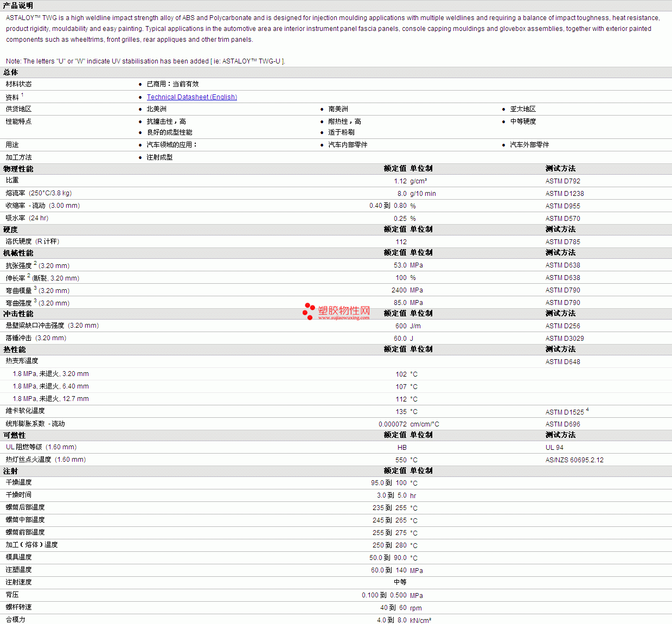Select the 背压 value 0.100 到 0.500
This screenshot has height=624, width=672.
tap(384, 595)
